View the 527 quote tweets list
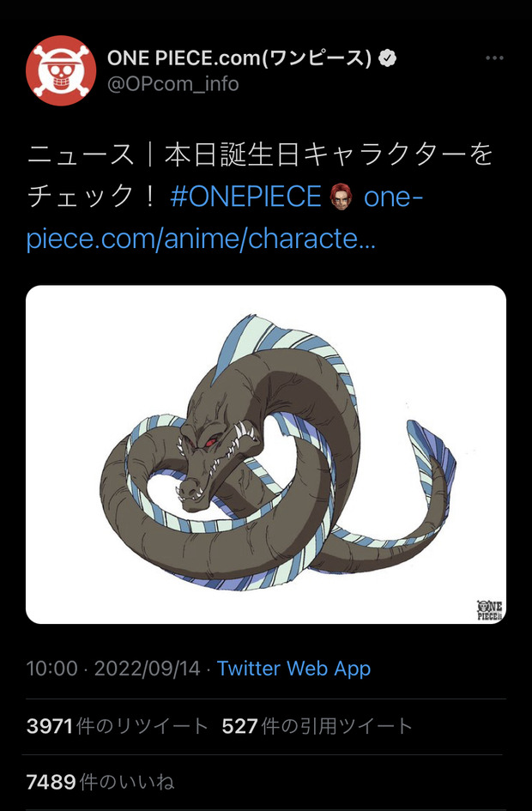This screenshot has height=811, width=532. click(x=317, y=726)
